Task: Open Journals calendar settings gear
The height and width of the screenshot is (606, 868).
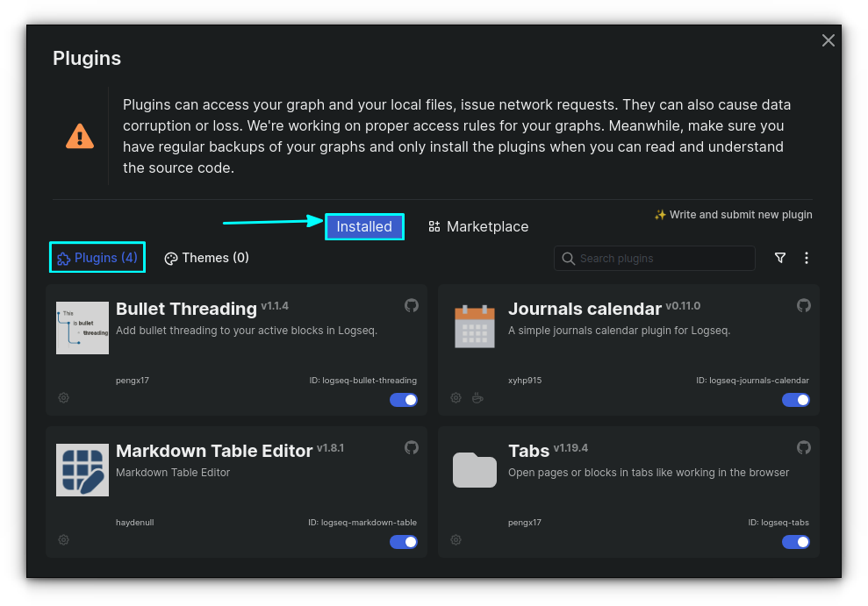Action: pyautogui.click(x=456, y=398)
